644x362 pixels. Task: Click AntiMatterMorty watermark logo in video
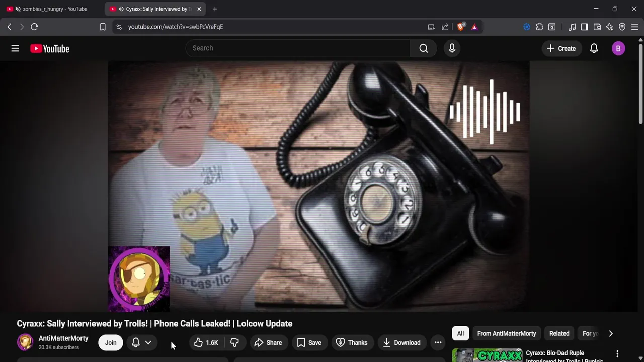pos(139,279)
